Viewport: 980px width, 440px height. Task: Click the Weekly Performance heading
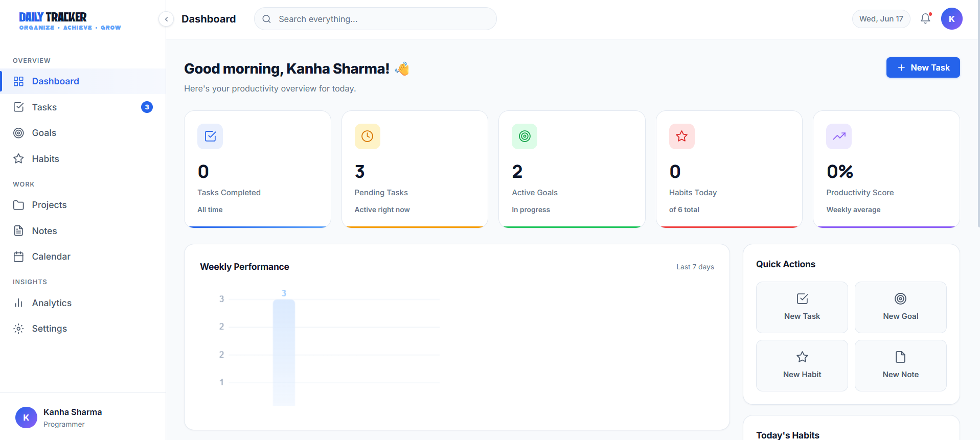244,267
